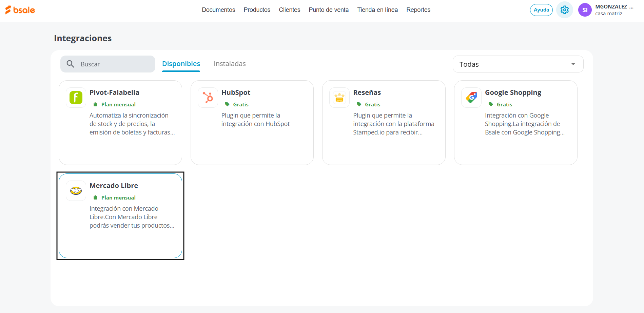
Task: Switch to the Instaladas tab
Action: [x=230, y=64]
